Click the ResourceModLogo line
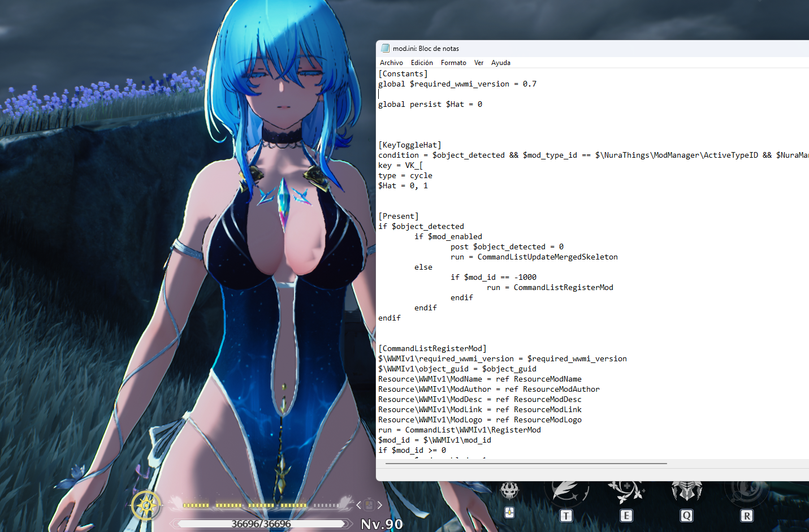 pos(480,420)
